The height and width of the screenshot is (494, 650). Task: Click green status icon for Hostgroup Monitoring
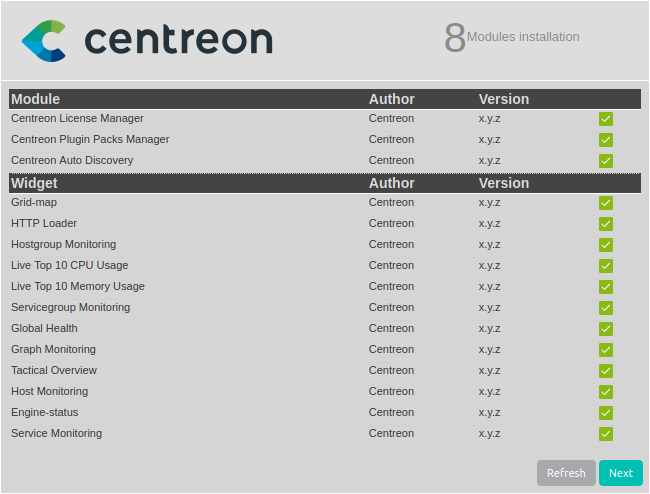(606, 245)
